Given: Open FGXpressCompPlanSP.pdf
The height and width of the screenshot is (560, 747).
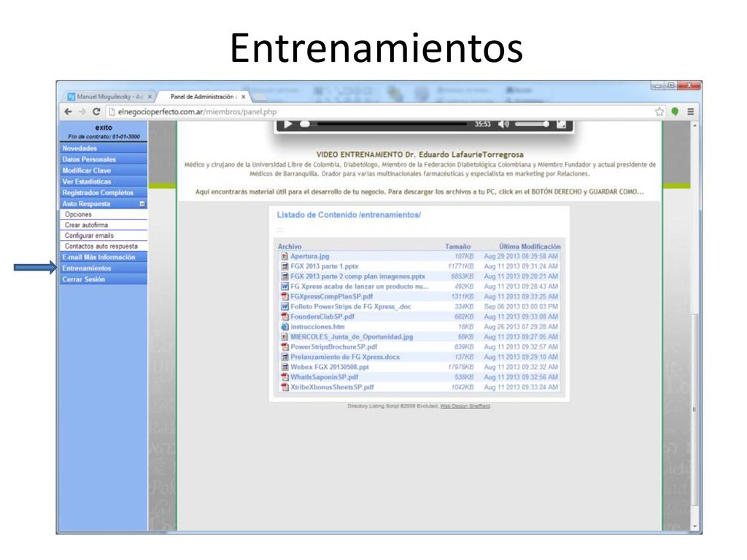Looking at the screenshot, I should click(332, 296).
